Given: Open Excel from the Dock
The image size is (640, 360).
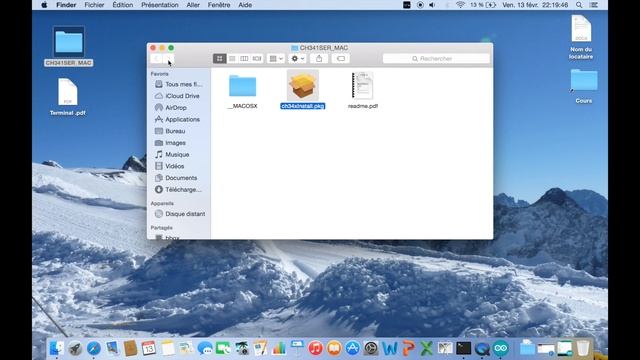Looking at the screenshot, I should click(427, 348).
